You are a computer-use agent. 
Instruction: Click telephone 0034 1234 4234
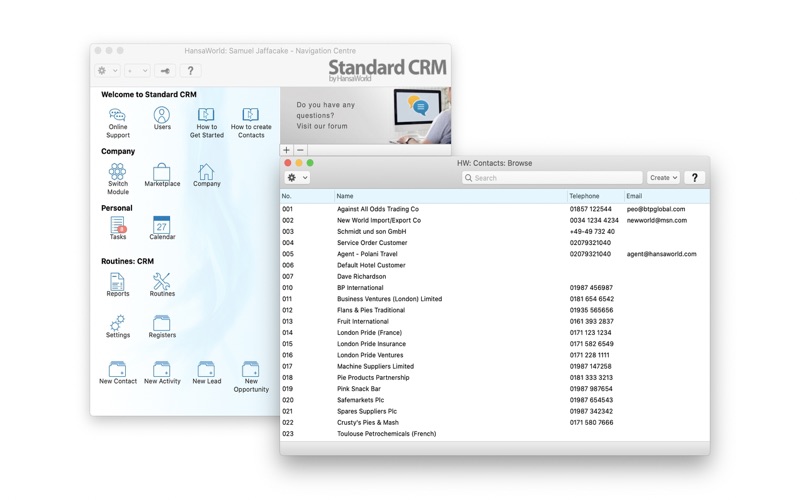tap(594, 220)
